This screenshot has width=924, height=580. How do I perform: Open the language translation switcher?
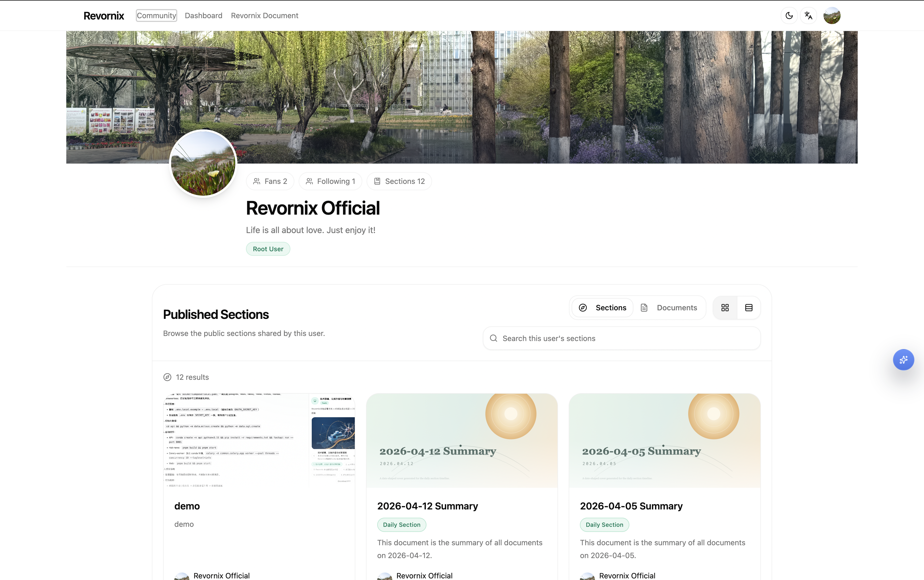(808, 16)
